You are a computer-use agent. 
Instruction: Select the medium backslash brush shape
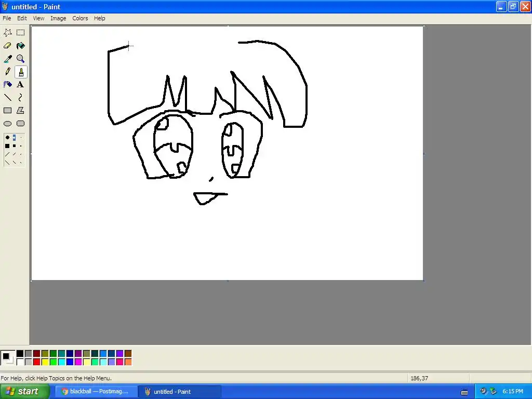14,163
